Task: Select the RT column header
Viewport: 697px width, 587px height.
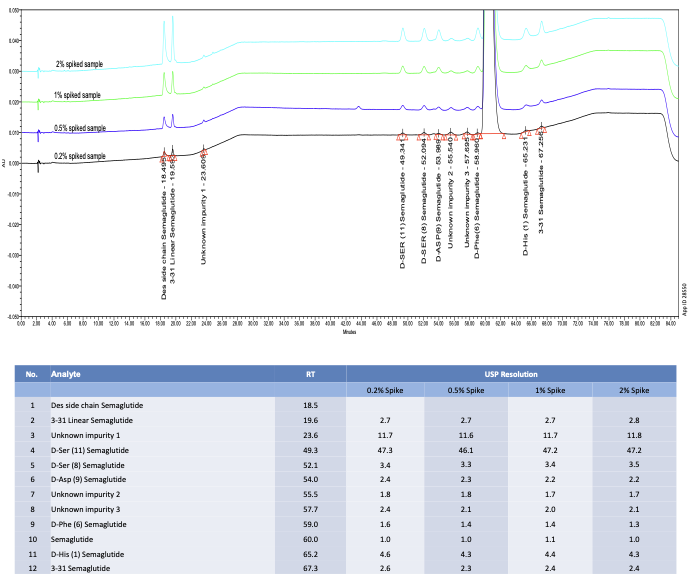Action: click(x=310, y=374)
